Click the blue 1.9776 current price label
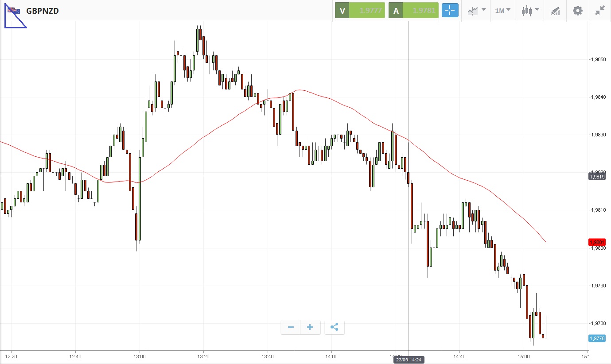The width and height of the screenshot is (611, 364). pos(597,338)
